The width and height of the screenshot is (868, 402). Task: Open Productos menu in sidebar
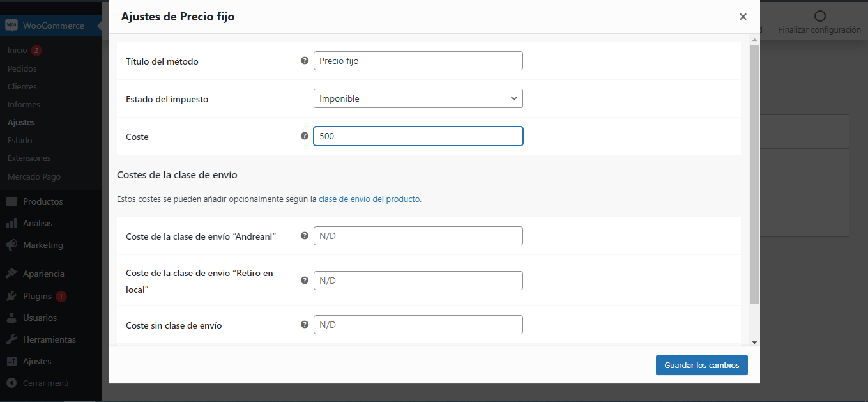tap(43, 201)
